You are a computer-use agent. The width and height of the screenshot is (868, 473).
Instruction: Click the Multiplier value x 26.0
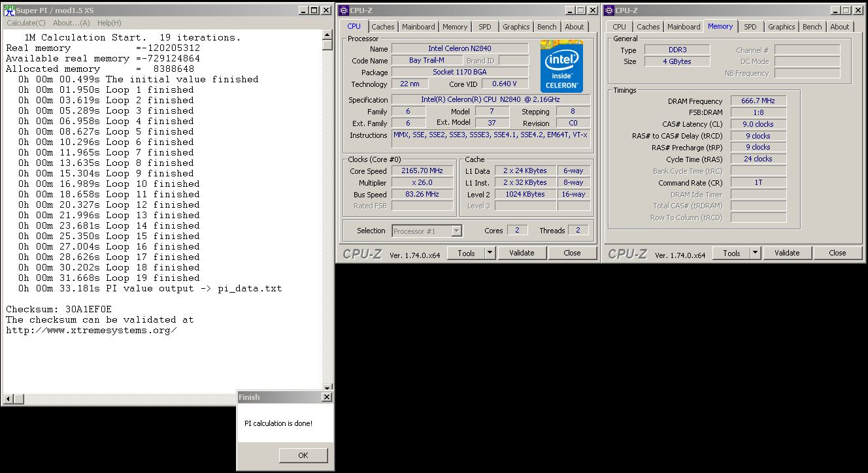tap(422, 182)
